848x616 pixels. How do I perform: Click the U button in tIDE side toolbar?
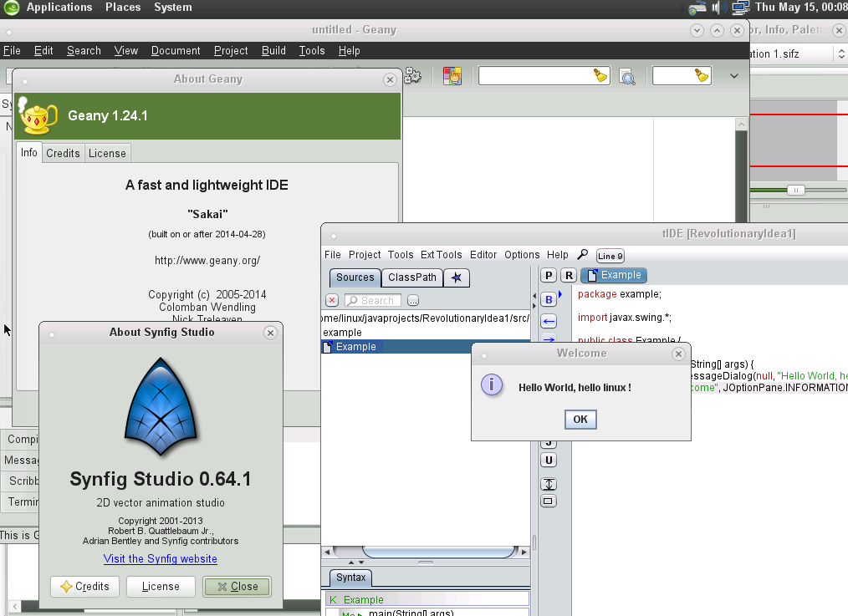[x=549, y=461]
